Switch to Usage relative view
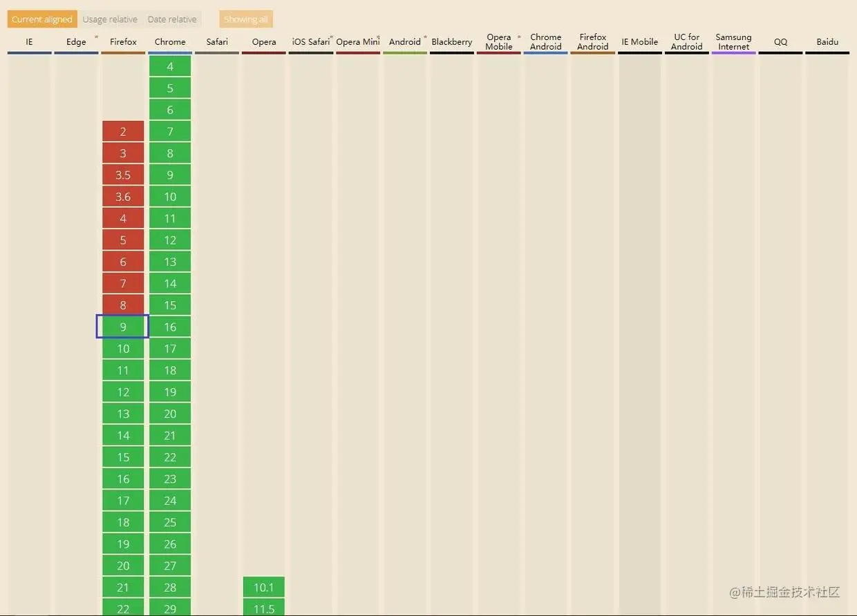Image resolution: width=857 pixels, height=616 pixels. coord(110,19)
